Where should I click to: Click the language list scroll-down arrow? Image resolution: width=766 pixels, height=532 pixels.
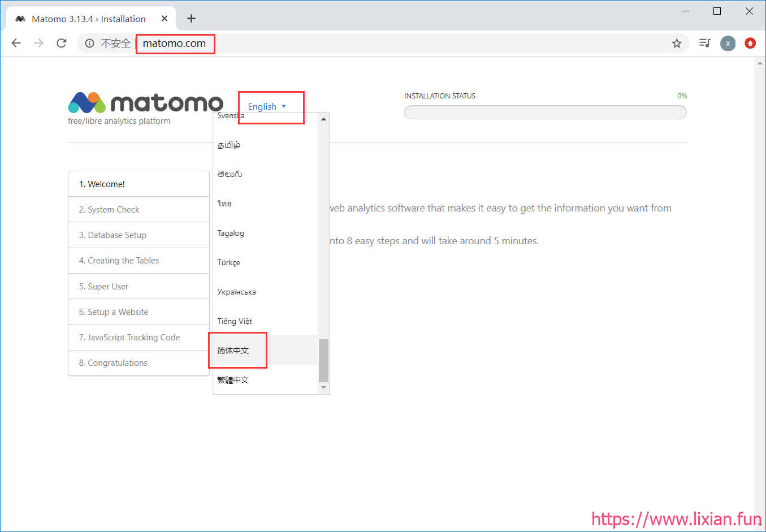coord(323,388)
